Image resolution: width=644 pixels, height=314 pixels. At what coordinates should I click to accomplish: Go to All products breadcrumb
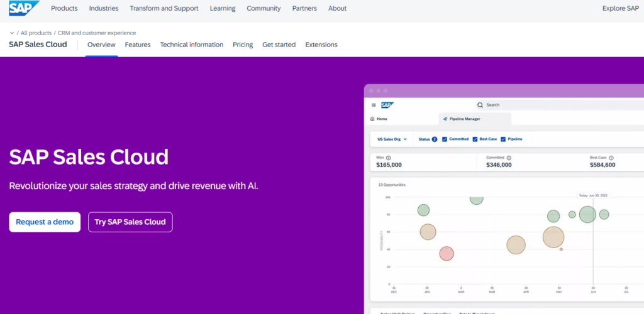pyautogui.click(x=36, y=33)
